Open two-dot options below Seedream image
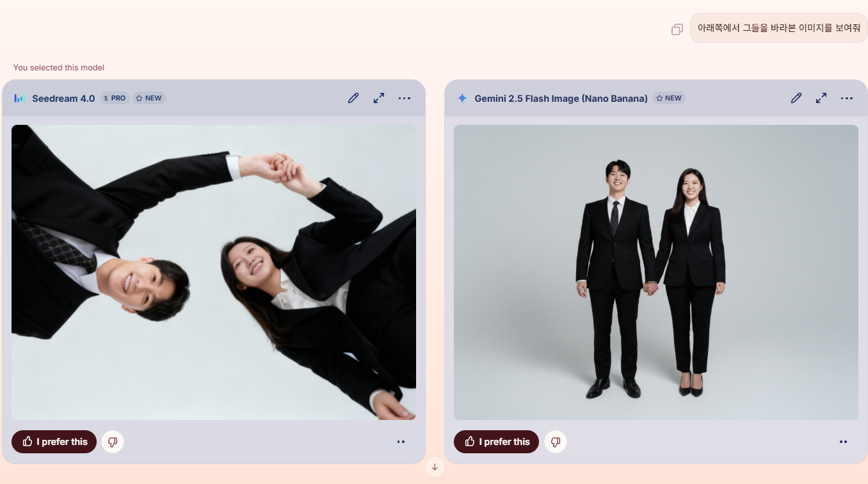This screenshot has height=484, width=868. coord(401,442)
